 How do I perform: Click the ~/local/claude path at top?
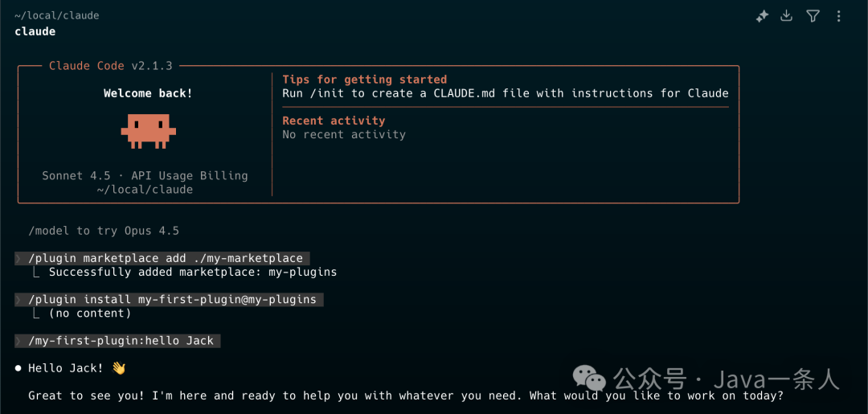pos(56,15)
